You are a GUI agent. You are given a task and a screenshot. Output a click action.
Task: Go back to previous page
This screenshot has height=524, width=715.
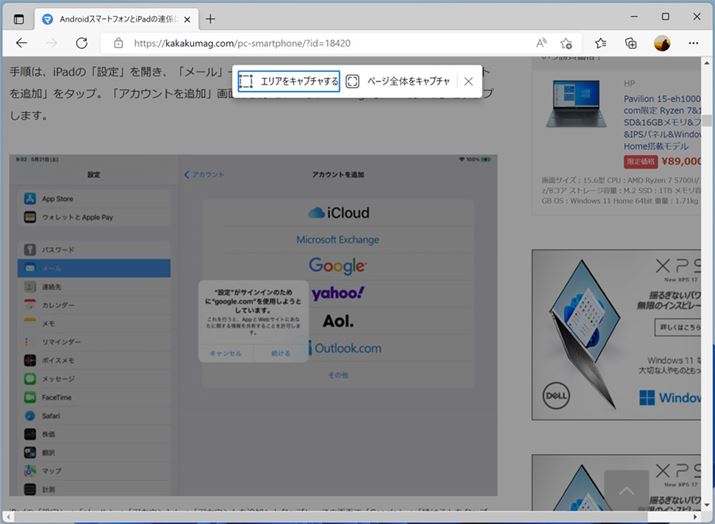click(21, 43)
